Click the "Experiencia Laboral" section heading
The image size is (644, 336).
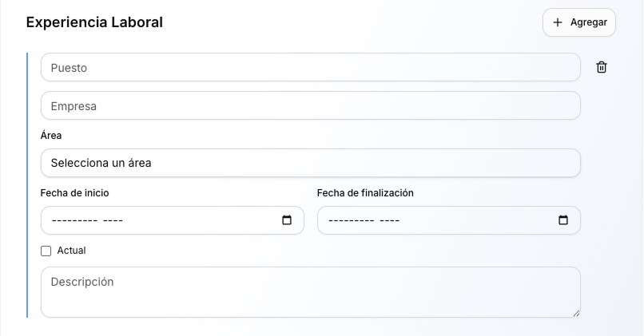pyautogui.click(x=94, y=22)
